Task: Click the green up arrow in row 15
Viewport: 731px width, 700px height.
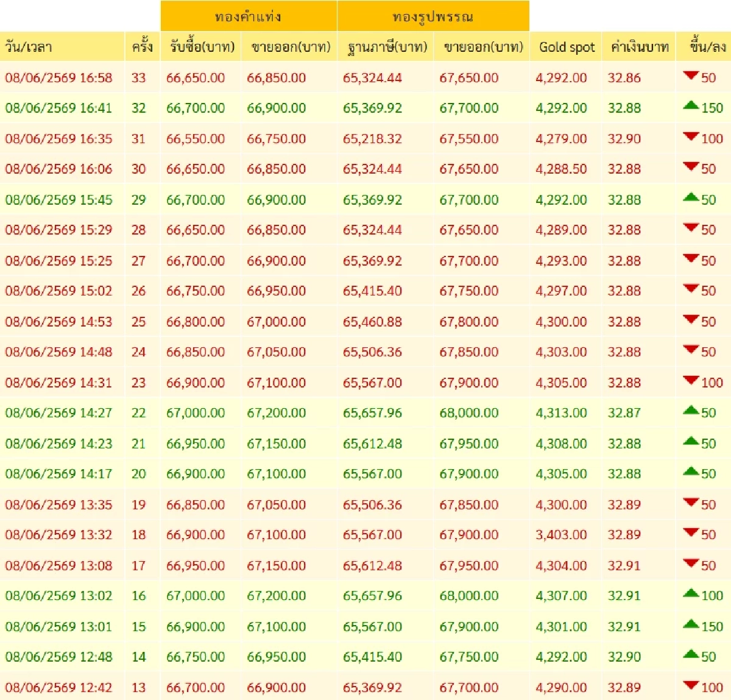Action: pos(691,624)
